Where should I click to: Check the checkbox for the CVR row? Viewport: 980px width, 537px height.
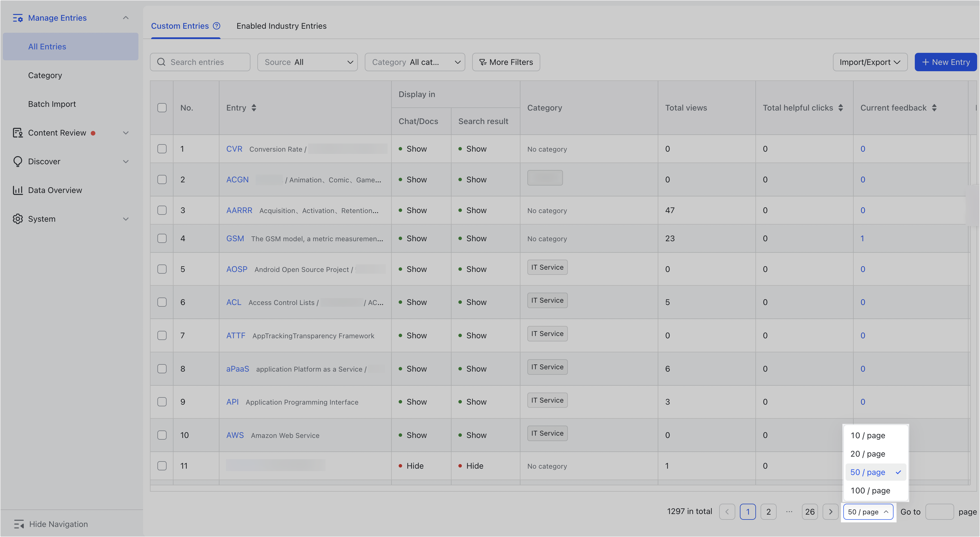[162, 149]
